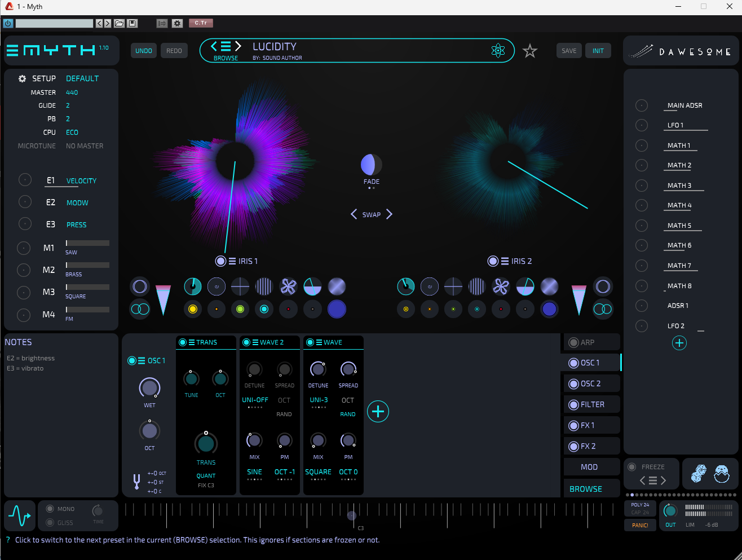
Task: Toggle IRIS 2 power button
Action: point(493,261)
